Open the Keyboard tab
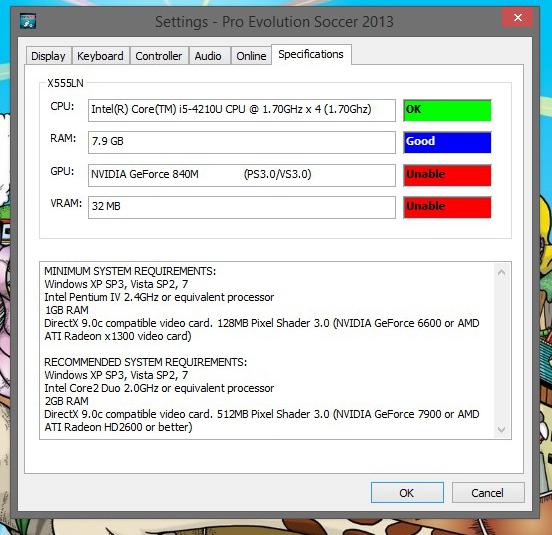The height and width of the screenshot is (535, 552). coord(100,56)
